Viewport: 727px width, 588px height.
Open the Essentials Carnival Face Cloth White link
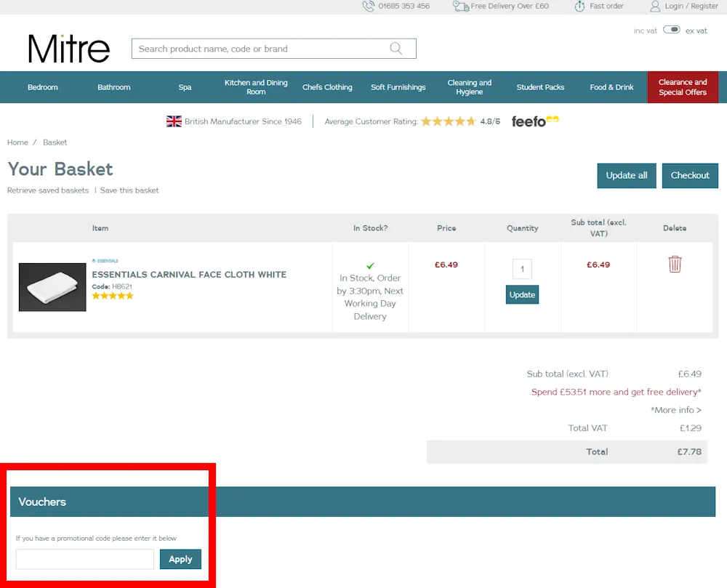189,275
